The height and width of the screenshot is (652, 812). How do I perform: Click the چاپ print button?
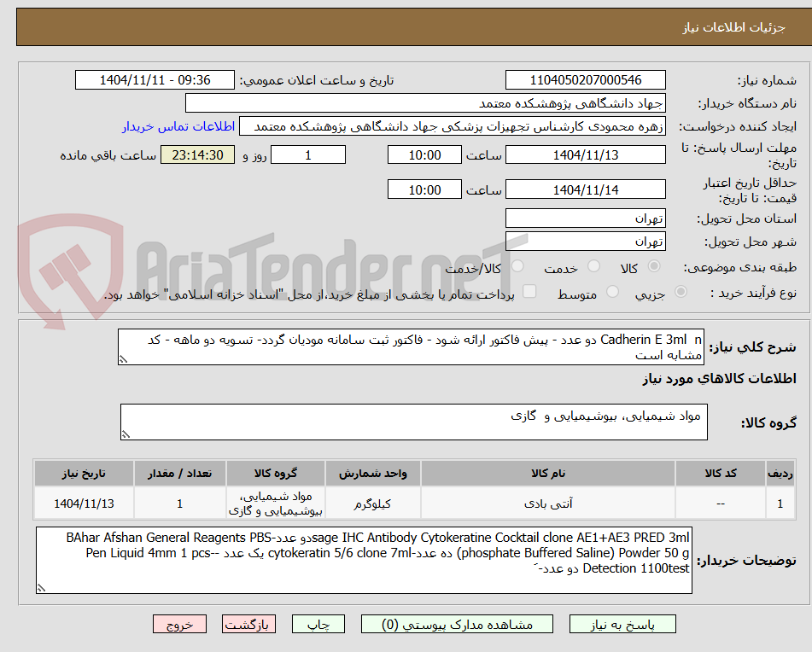318,624
